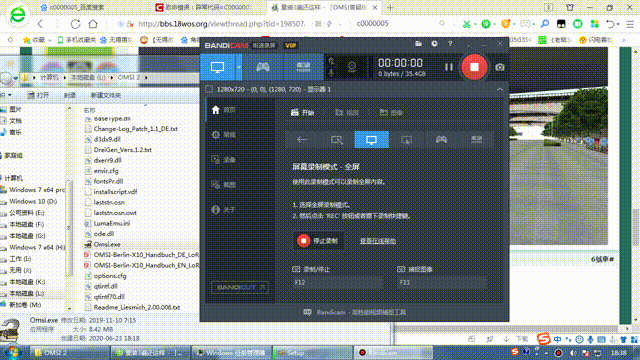
Task: Choose around-mouse recording mode icon
Action: [x=407, y=140]
